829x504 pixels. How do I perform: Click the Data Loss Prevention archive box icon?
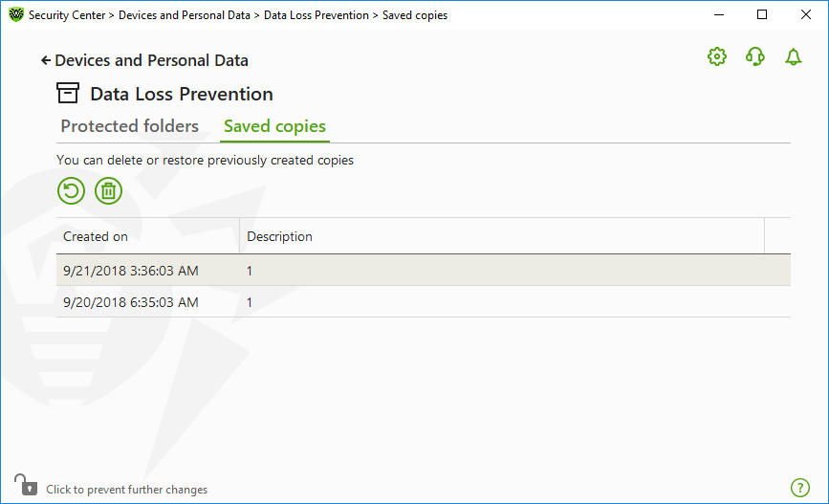(68, 93)
